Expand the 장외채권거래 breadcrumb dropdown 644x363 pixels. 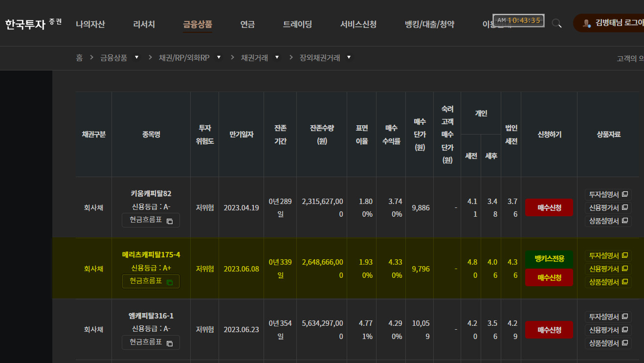point(349,57)
